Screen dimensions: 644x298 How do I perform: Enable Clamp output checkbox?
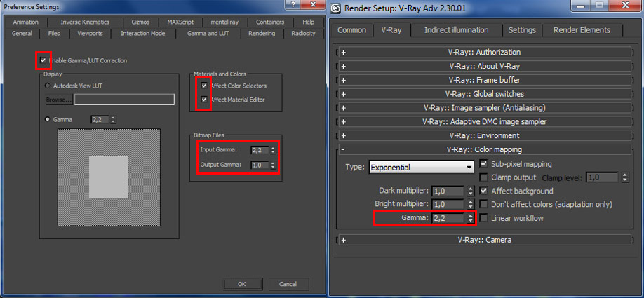coord(484,177)
